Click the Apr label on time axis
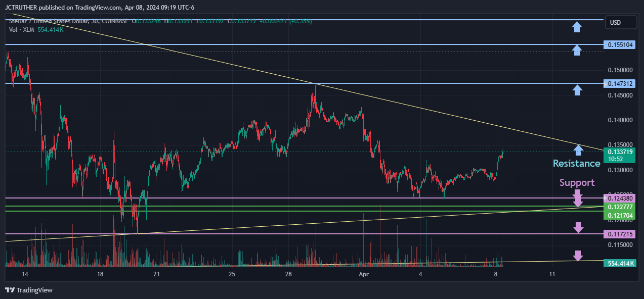Screen dimensions: 644x299 (363, 274)
